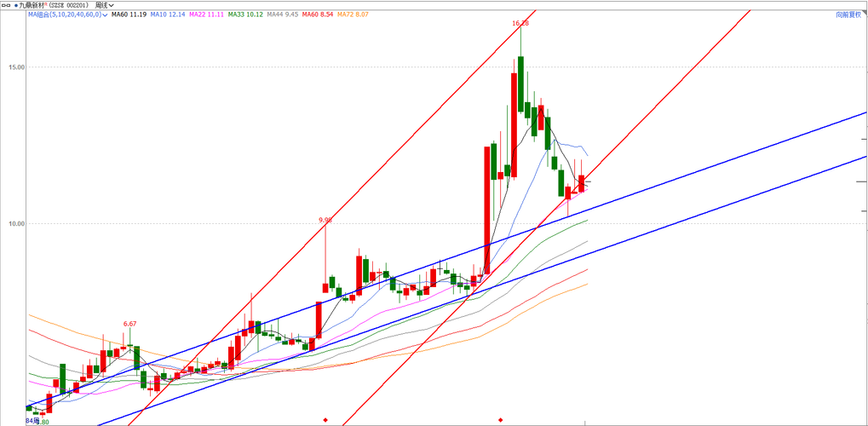Click the 10.00 price axis label
This screenshot has height=426, width=868.
17,224
